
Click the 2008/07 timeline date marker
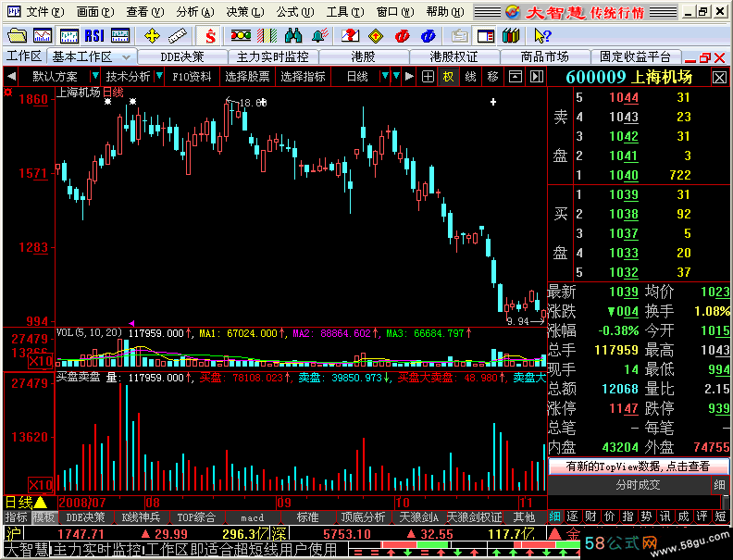pos(82,503)
